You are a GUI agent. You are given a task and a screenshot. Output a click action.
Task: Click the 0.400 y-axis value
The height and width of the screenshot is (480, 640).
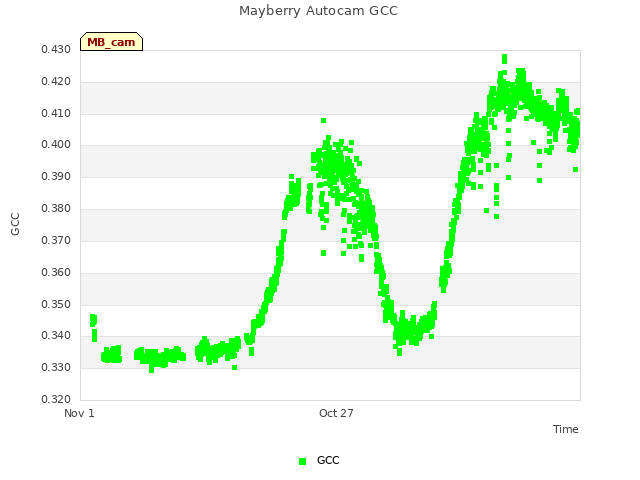[56, 144]
